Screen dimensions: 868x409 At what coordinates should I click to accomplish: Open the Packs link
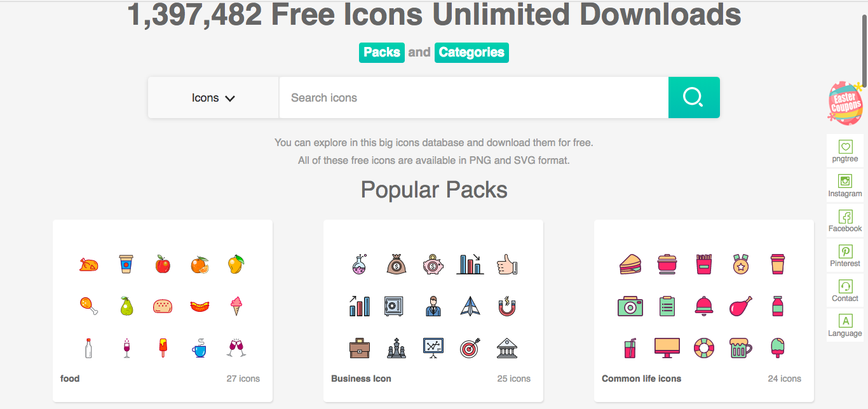tap(382, 52)
